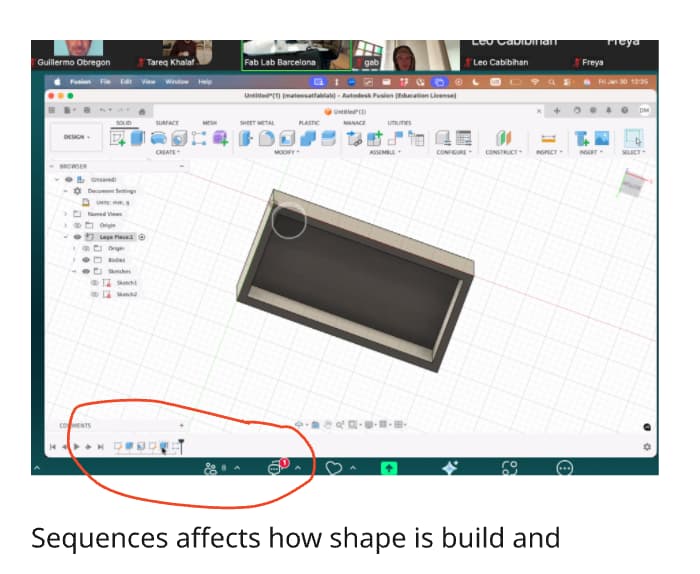This screenshot has height=574, width=700.
Task: Click the timeline end marker handle
Action: pyautogui.click(x=181, y=445)
